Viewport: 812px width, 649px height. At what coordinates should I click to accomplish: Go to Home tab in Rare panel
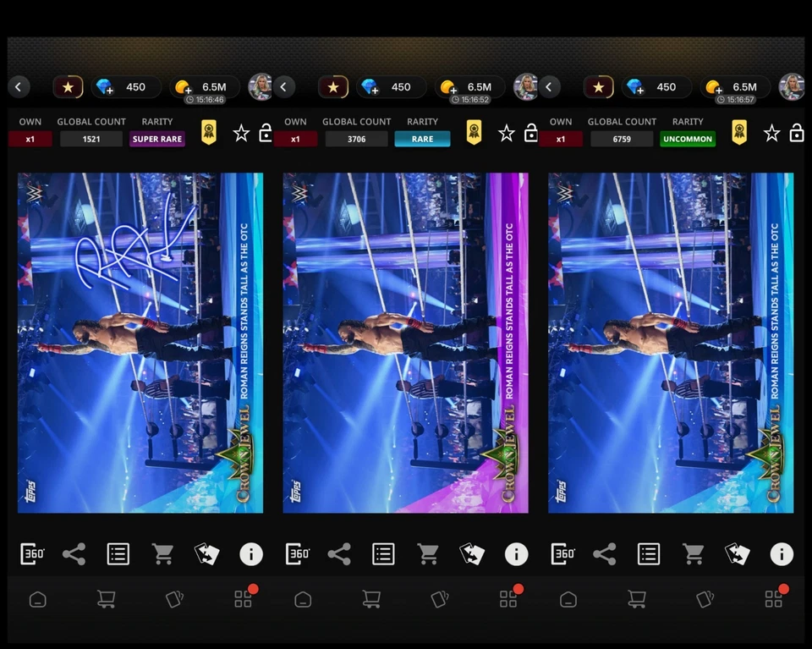point(303,599)
